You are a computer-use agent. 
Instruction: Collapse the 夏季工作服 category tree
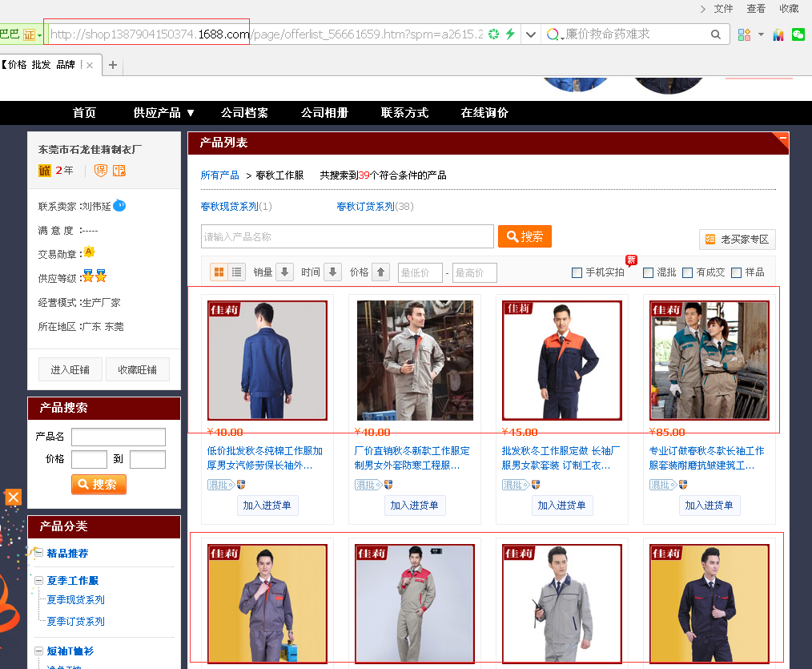tap(38, 580)
